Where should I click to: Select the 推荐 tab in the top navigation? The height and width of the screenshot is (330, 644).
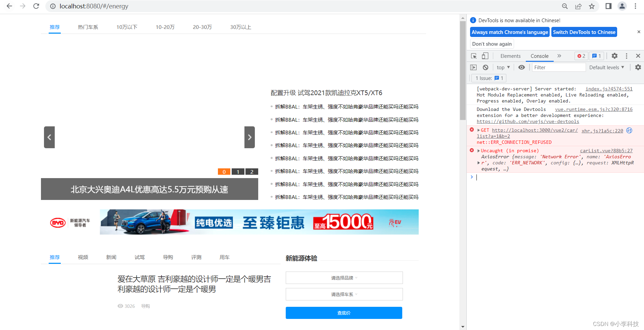(54, 27)
